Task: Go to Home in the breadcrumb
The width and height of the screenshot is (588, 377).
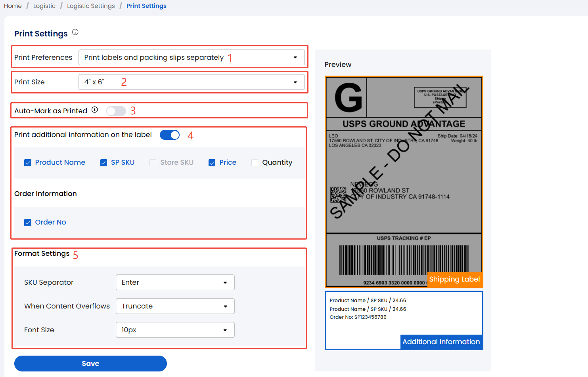Action: [13, 6]
